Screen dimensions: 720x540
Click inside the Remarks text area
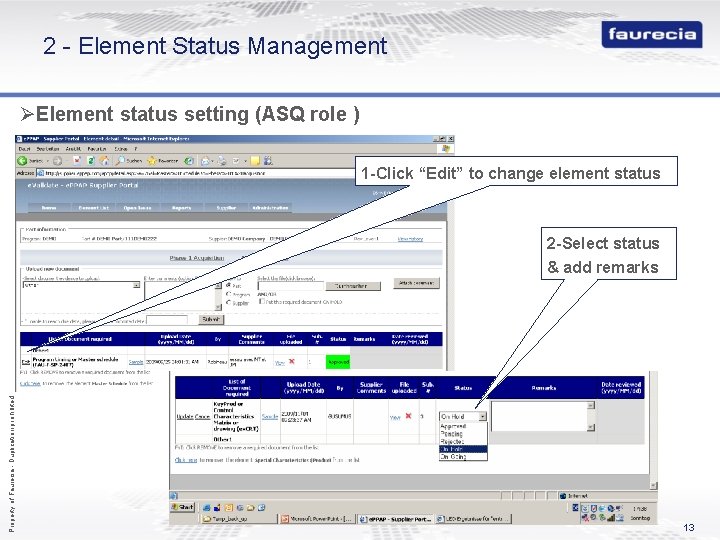(x=539, y=416)
